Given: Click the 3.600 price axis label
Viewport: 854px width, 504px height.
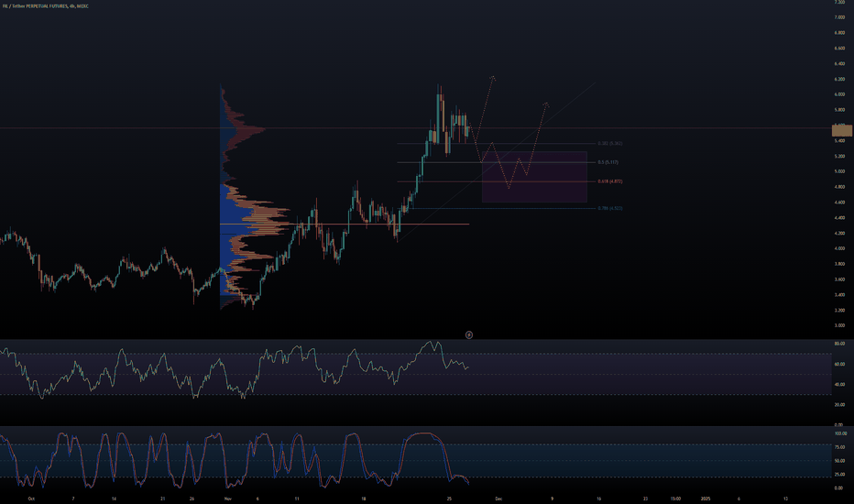Looking at the screenshot, I should click(839, 279).
